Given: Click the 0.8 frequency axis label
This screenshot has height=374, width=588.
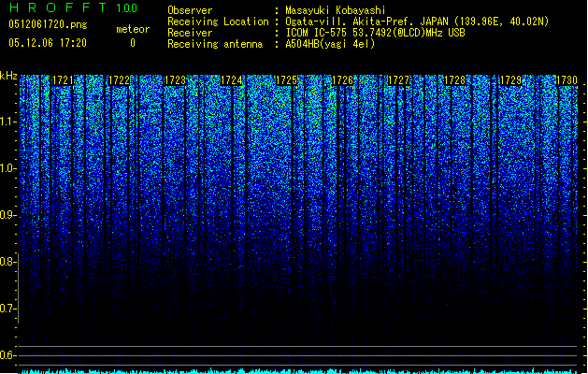Looking at the screenshot, I should [7, 262].
